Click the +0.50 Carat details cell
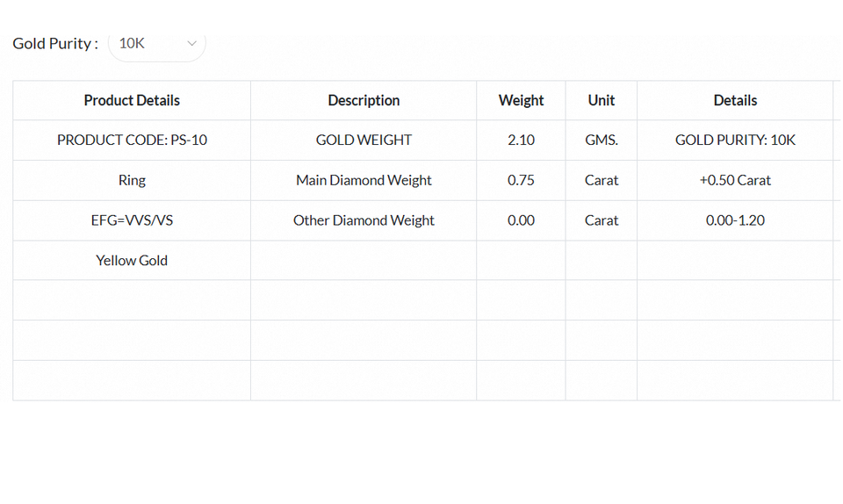Viewport: 843px width, 504px height. (735, 180)
